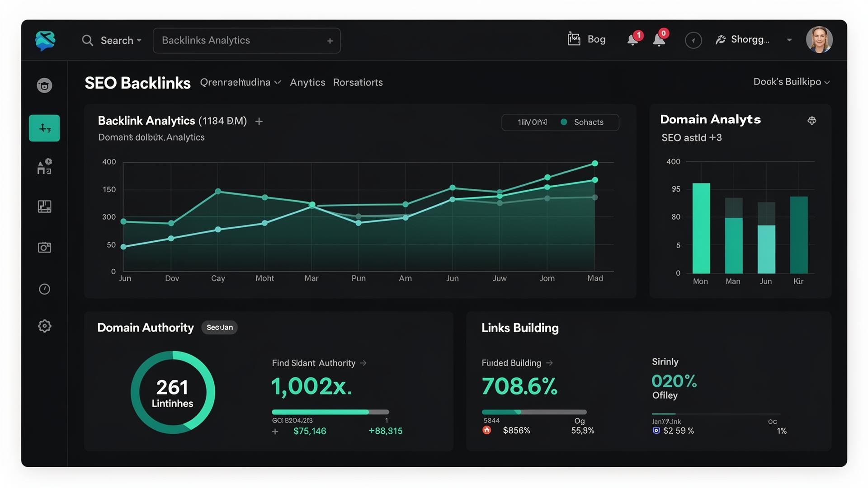868x488 pixels.
Task: Click the search magnifier icon
Action: 87,41
